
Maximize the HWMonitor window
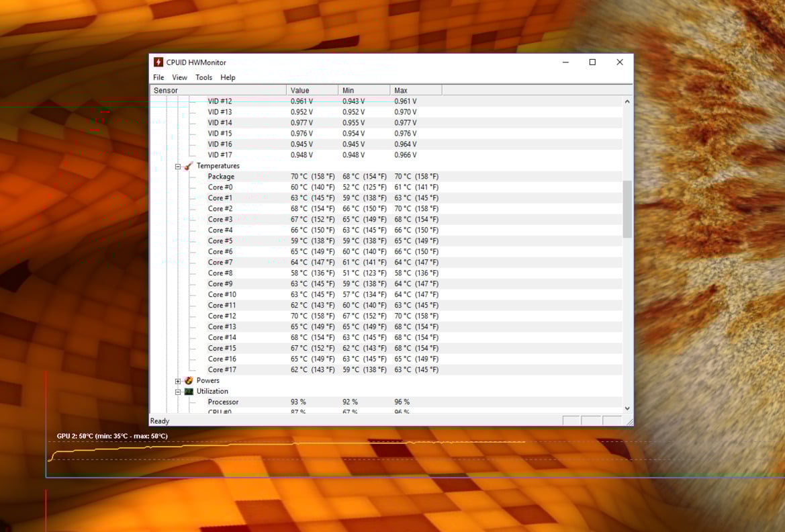(x=592, y=62)
